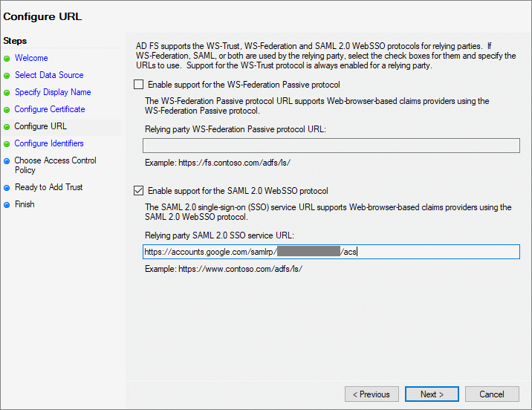
Task: Click the blue bullet next to Finish
Action: (x=7, y=205)
